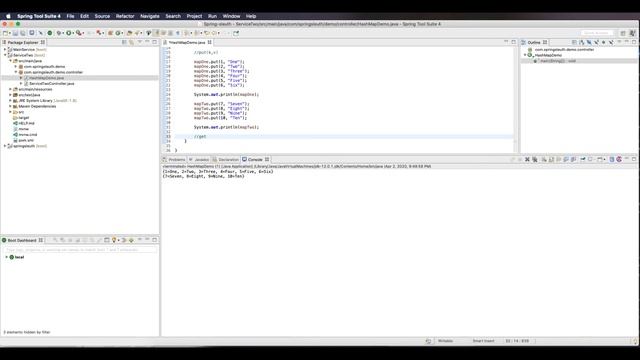Place cursor on the //get comment line

pos(200,137)
